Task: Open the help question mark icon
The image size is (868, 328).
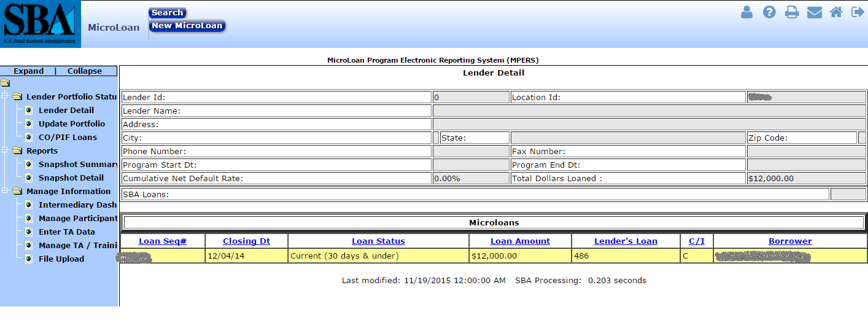Action: pos(769,12)
